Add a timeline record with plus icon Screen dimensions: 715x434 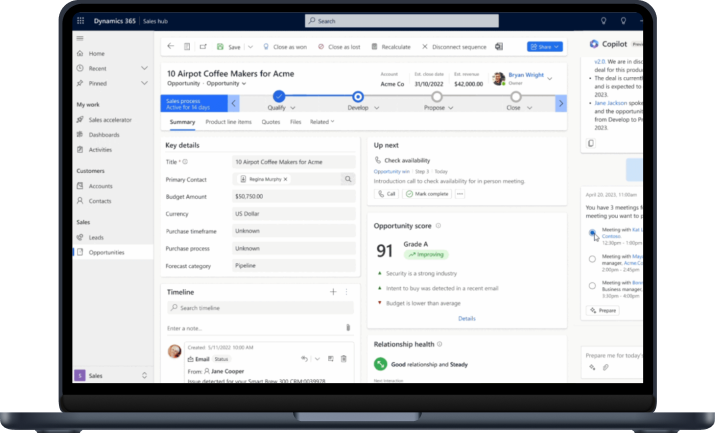(x=333, y=292)
